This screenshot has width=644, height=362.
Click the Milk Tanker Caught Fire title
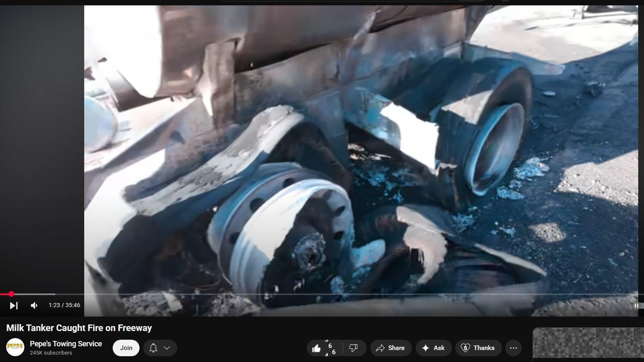coord(79,328)
